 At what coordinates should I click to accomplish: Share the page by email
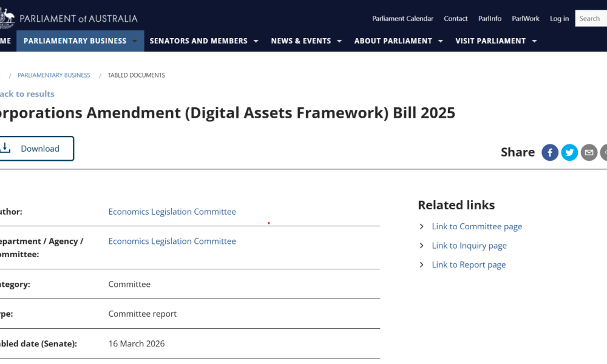[589, 152]
